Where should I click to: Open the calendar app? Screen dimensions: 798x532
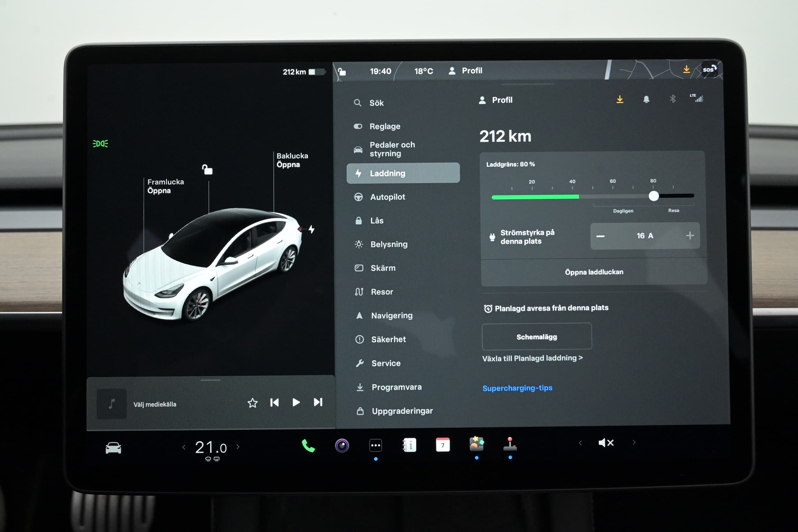[443, 445]
